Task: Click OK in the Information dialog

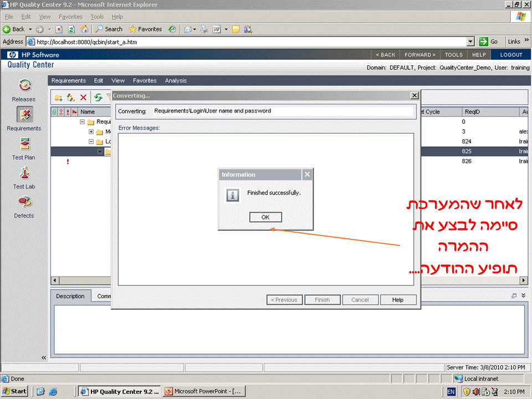Action: click(x=265, y=217)
